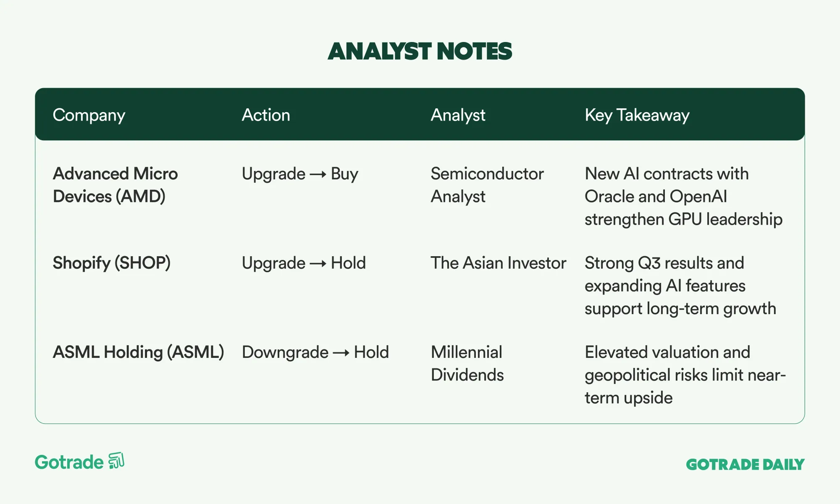
Task: Click the arrow in Upgrade to Buy
Action: coord(318,174)
